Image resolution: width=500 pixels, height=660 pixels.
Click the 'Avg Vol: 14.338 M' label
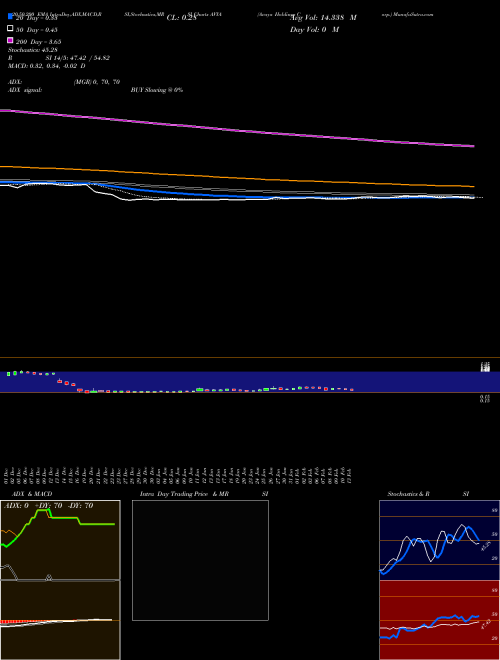click(323, 18)
